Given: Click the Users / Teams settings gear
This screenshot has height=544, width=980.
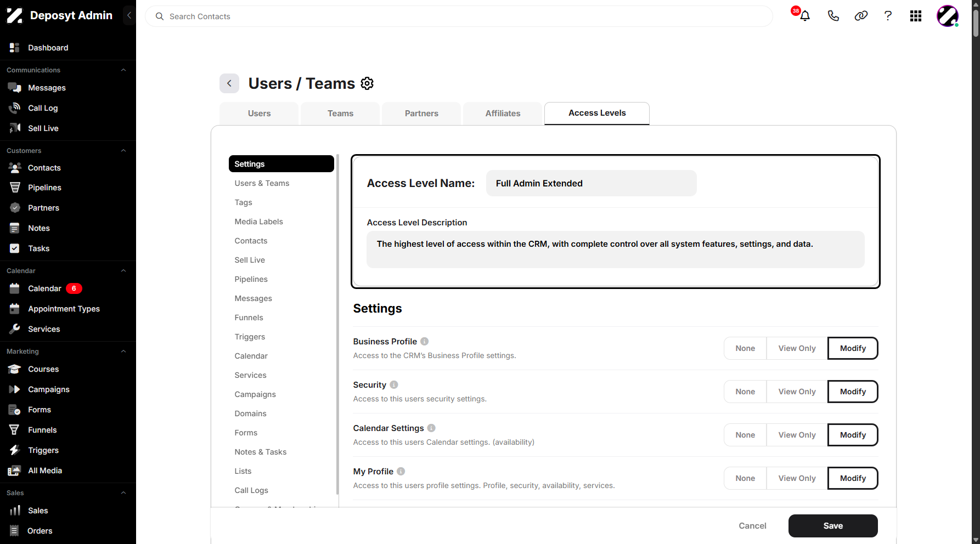Looking at the screenshot, I should click(x=367, y=83).
